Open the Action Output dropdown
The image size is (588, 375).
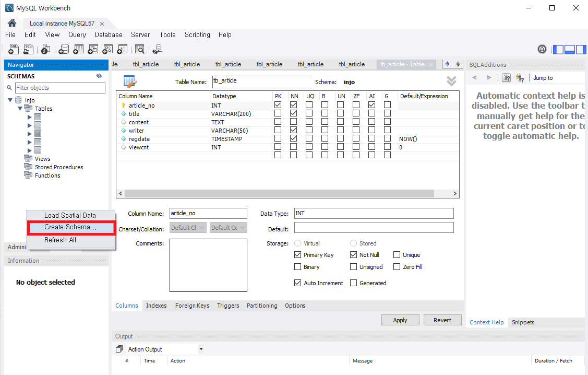pos(201,349)
